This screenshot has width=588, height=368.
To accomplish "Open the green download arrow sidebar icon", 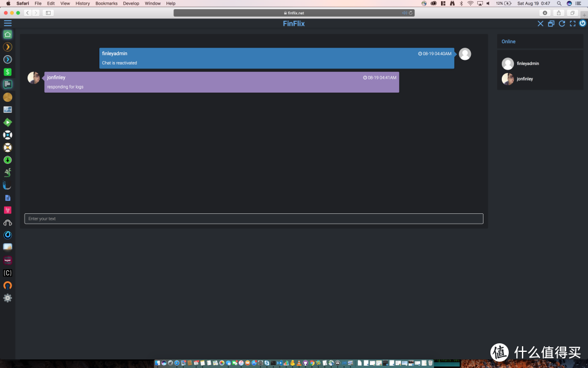I will pos(7,160).
